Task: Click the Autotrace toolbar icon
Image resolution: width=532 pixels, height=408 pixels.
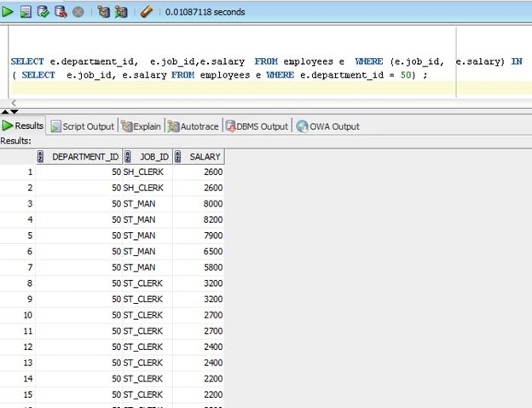Action: click(x=121, y=12)
